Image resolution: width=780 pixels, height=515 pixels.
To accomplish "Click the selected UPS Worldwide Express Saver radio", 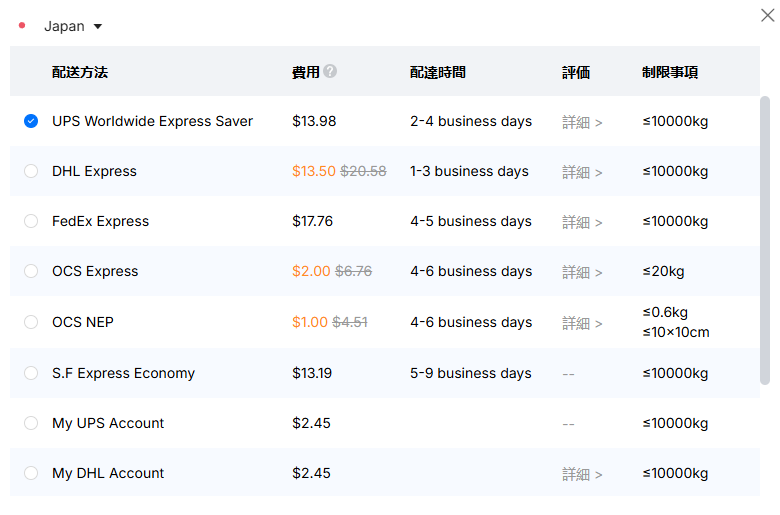I will click(x=31, y=122).
